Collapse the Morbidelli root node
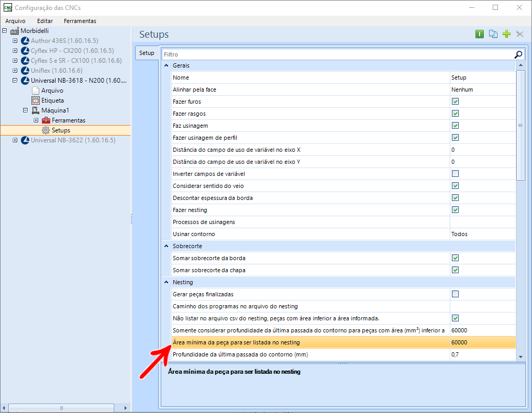532x413 pixels. (4, 30)
